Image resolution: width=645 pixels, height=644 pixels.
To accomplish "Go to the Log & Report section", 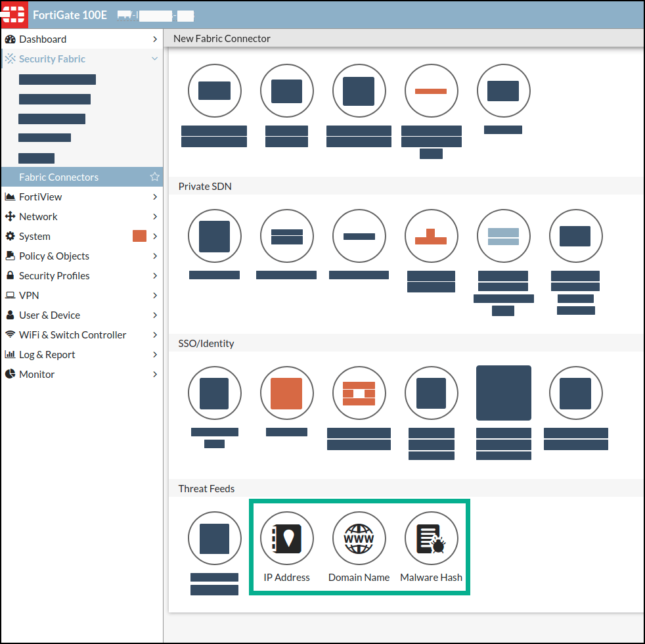I will [47, 355].
